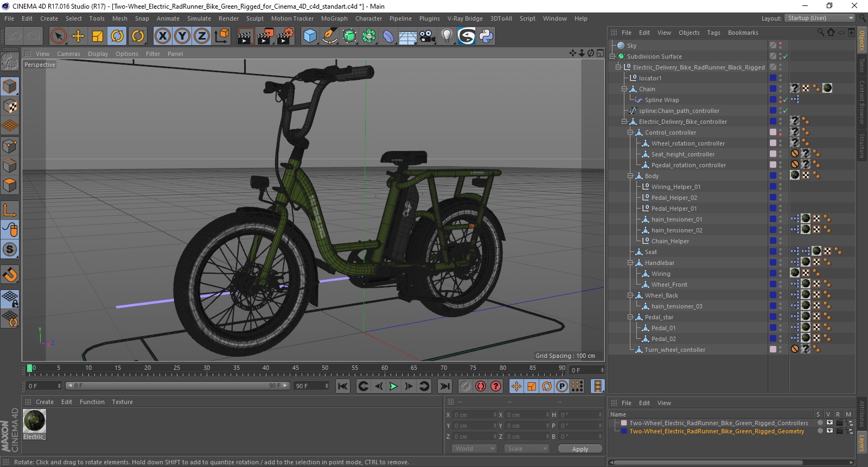Collapse the Subdivision Surface hierarchy
Screen dimensions: 868x467
(x=612, y=56)
